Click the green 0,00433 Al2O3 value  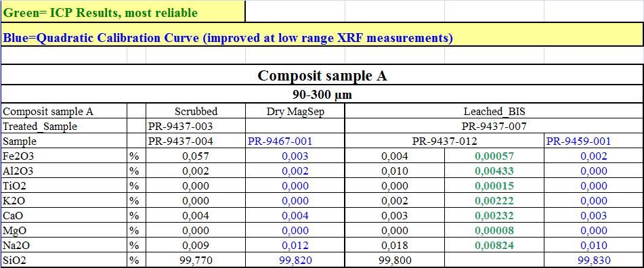494,171
